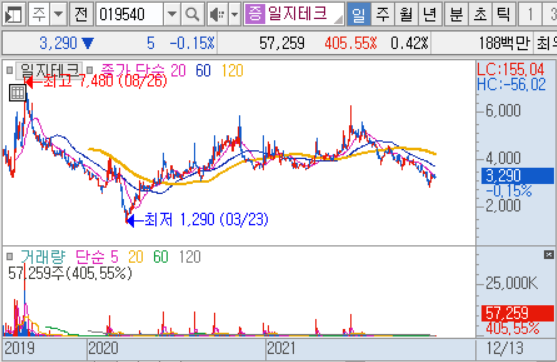This screenshot has width=557, height=362.
Task: Click the HC:-56.02 indicator
Action: tap(511, 85)
